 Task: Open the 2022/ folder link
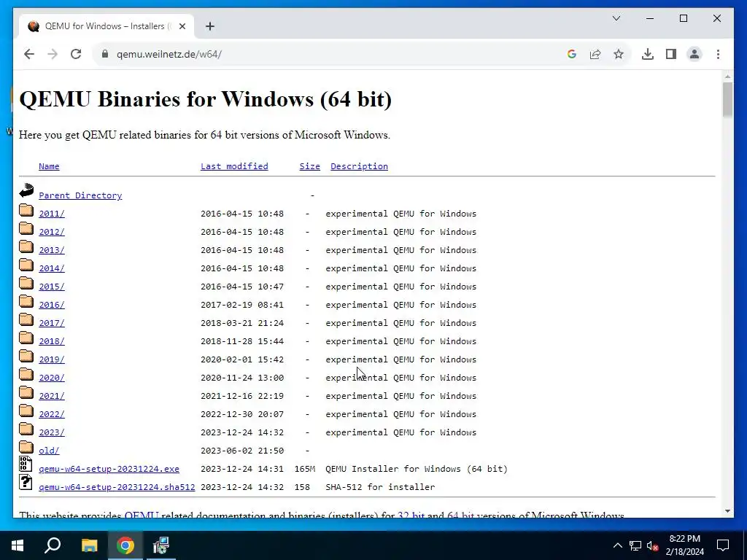(52, 414)
